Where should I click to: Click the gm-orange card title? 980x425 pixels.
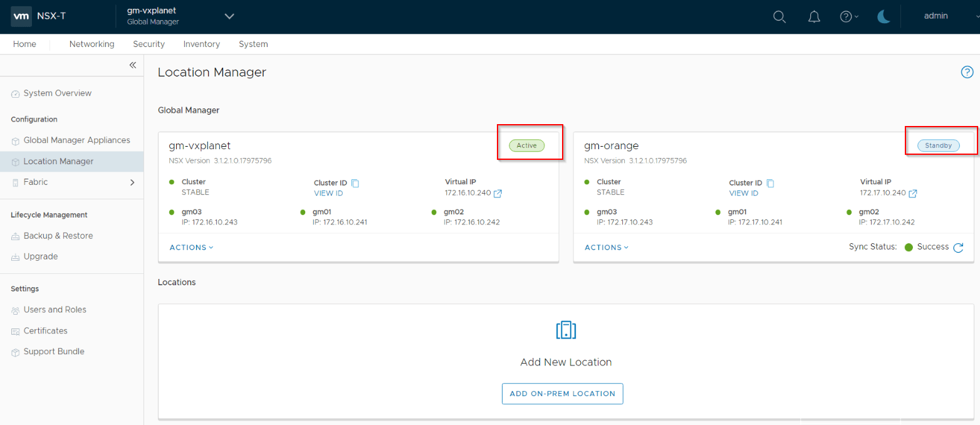[612, 146]
